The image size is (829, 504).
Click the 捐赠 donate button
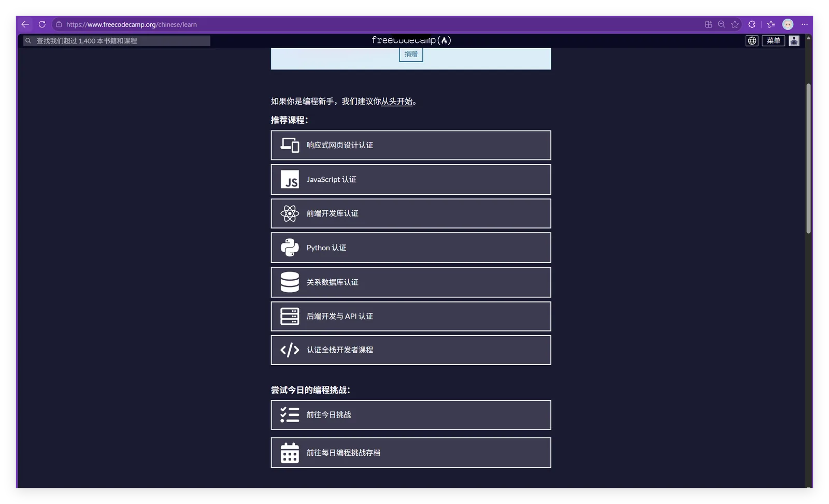(411, 54)
